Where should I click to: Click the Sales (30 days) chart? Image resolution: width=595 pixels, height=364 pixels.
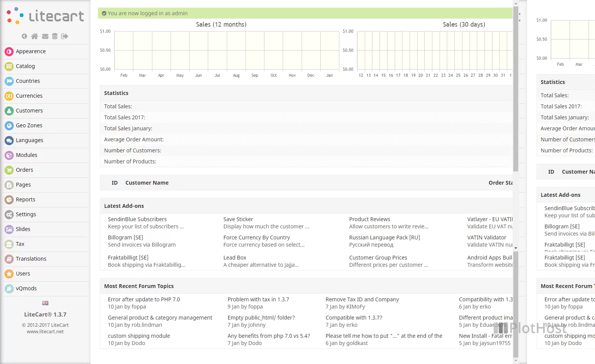tap(435, 51)
